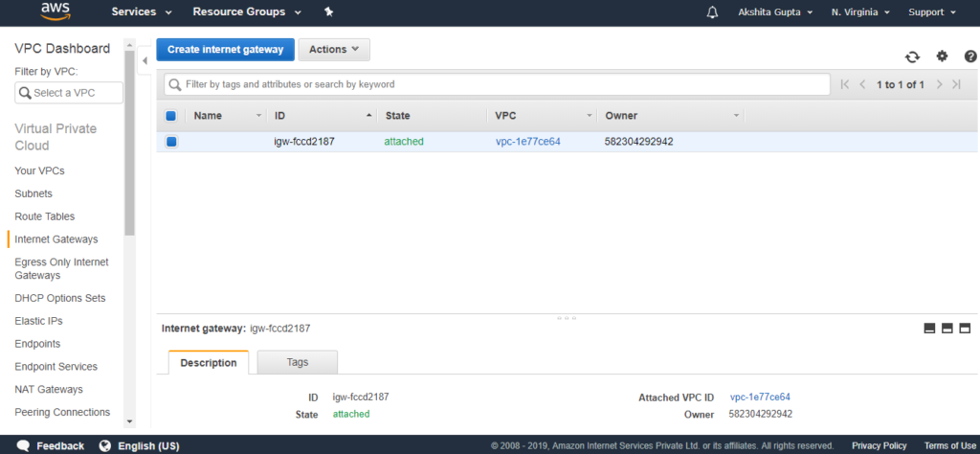Click the Feedback text link
Image resolution: width=980 pixels, height=454 pixels.
tap(60, 446)
